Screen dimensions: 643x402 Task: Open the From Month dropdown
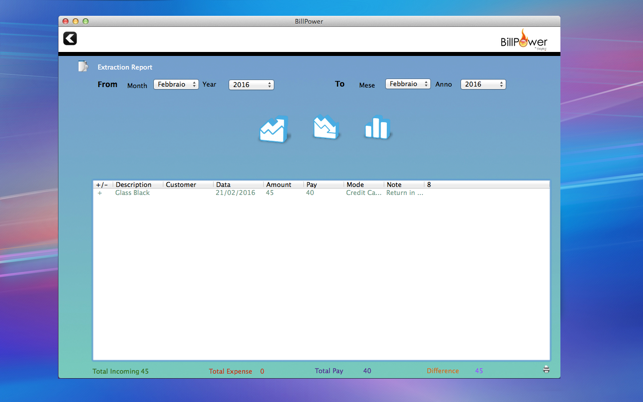pos(176,84)
